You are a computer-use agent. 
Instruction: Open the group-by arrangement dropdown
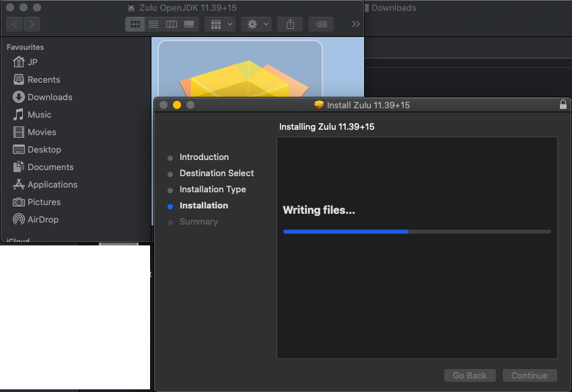click(x=221, y=24)
